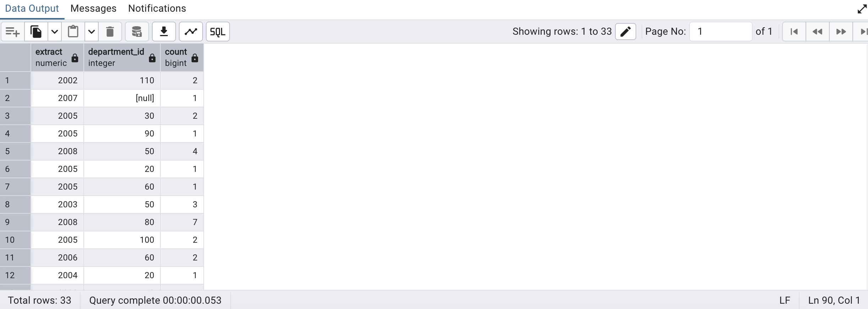
Task: Open the copy options dropdown arrow
Action: [55, 32]
